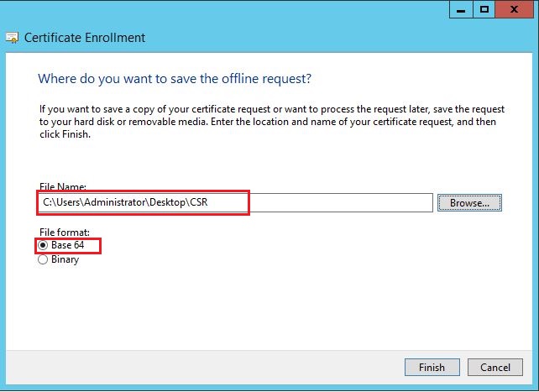Click the Binary format label text
The width and height of the screenshot is (539, 392).
tap(65, 260)
